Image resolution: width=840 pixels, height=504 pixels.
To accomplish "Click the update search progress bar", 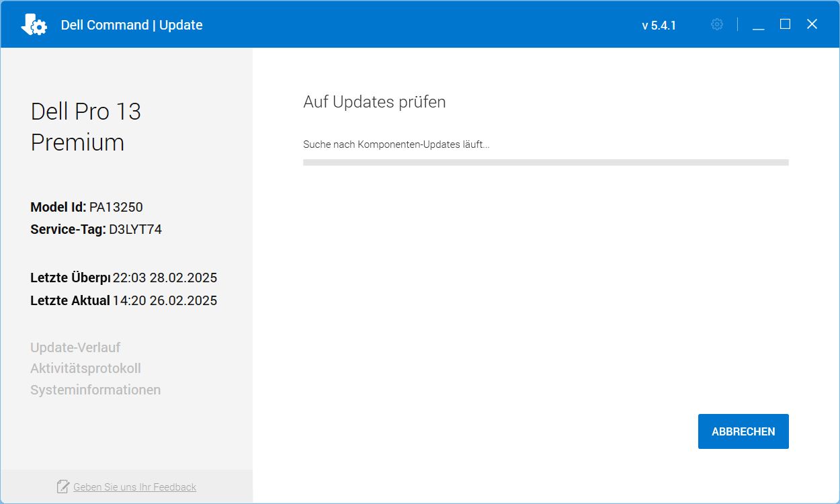I will tap(545, 162).
